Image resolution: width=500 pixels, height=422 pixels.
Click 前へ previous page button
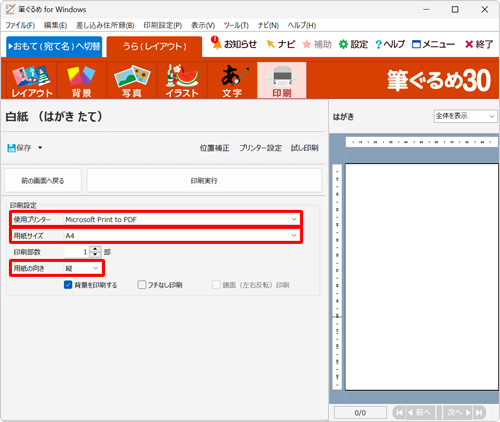pos(421,412)
